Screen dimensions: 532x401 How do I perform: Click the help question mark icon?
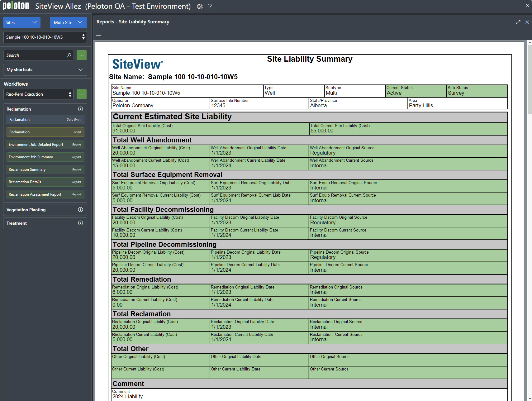(x=210, y=7)
